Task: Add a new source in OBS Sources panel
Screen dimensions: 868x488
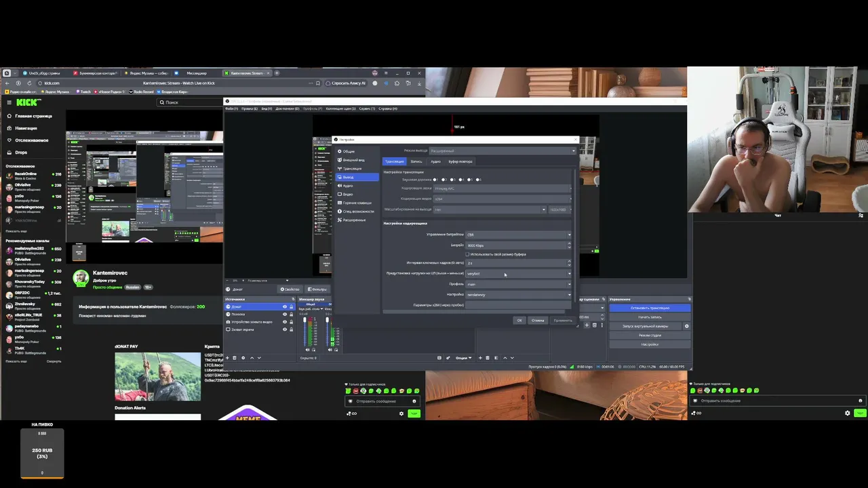Action: coord(228,358)
